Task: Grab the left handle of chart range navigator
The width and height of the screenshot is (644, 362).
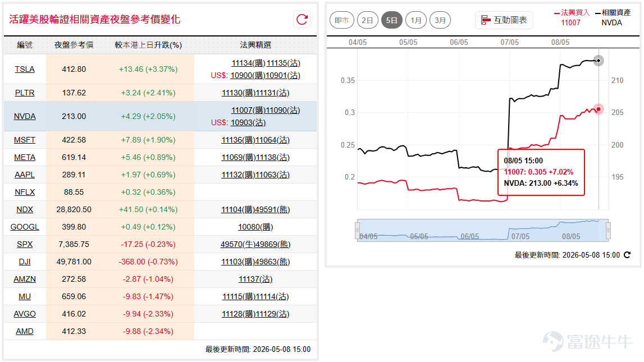Action: coord(357,230)
